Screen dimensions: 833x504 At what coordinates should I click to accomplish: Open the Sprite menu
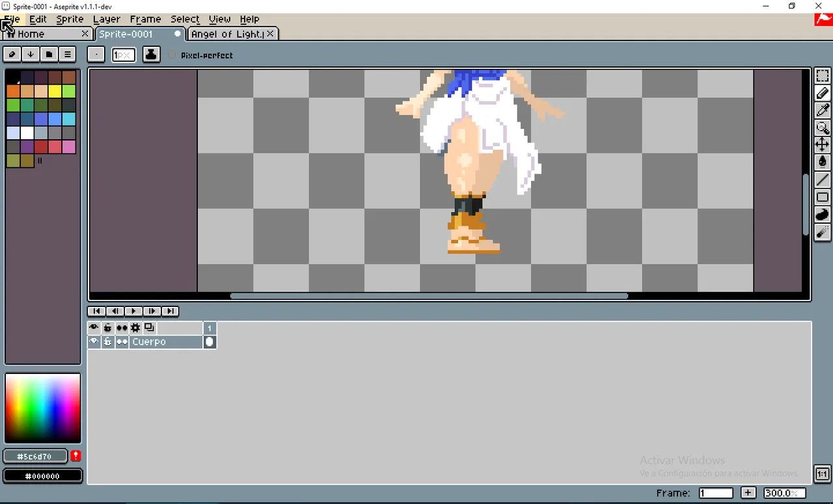(70, 19)
